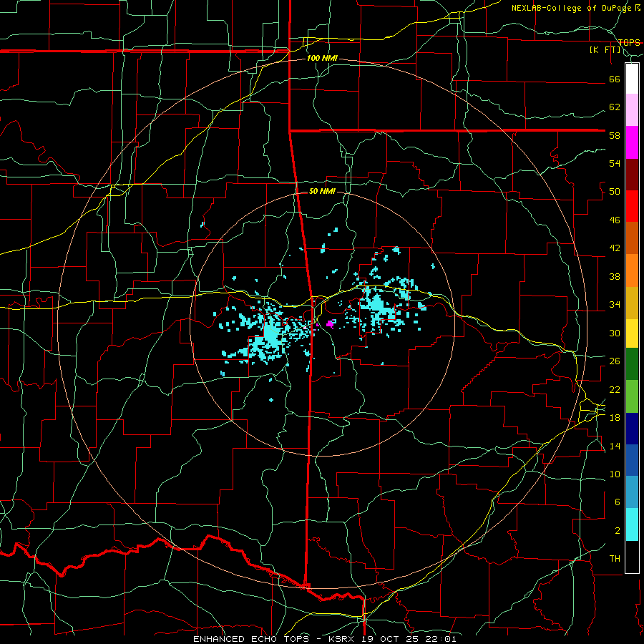644x644 pixels.
Task: Click the 38 legend value
Action: [x=615, y=276]
